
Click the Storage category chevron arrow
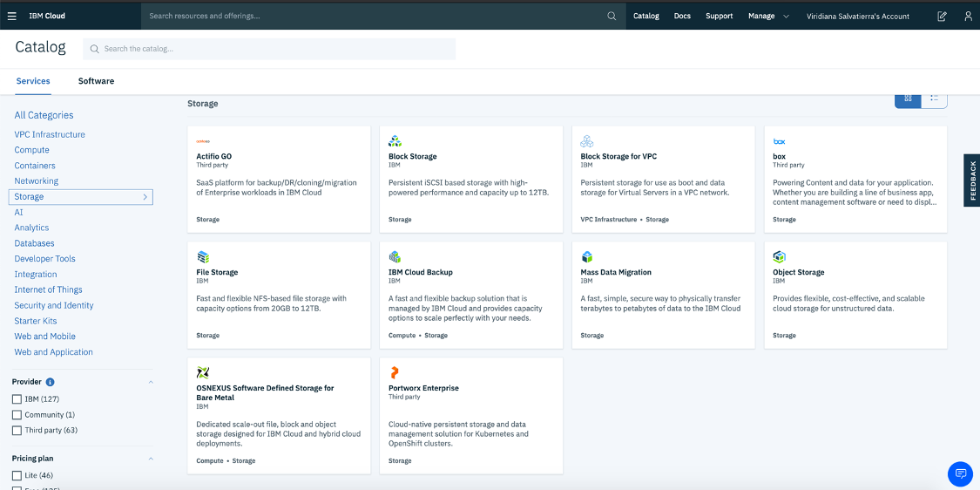pyautogui.click(x=145, y=196)
